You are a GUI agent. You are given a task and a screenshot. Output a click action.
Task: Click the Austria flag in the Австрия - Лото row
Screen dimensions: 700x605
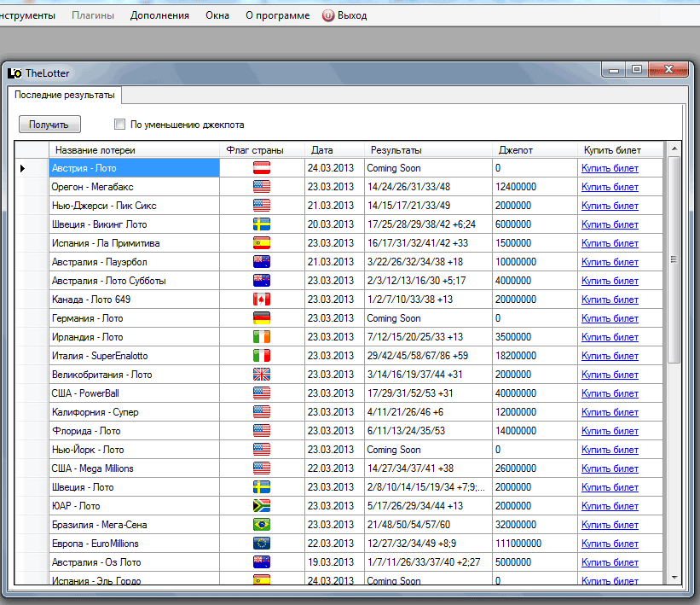pos(262,168)
